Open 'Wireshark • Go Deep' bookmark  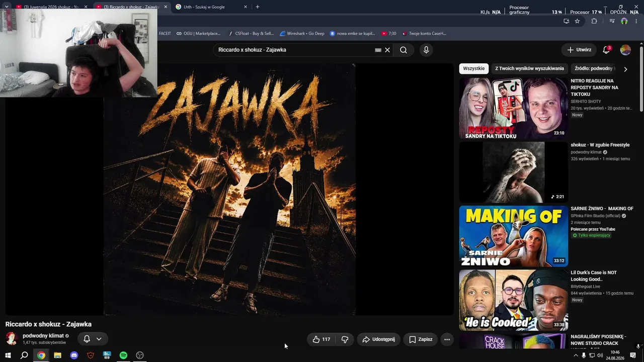tap(302, 34)
